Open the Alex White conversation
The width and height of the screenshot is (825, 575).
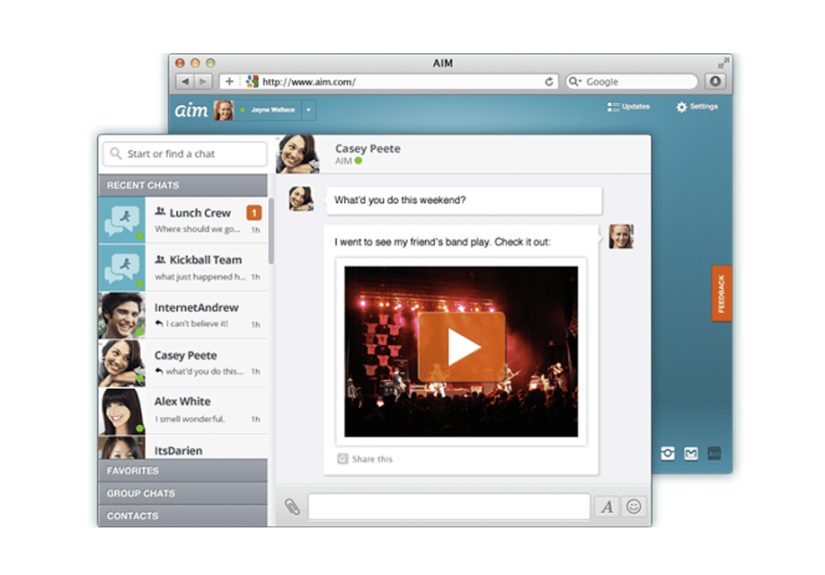point(183,410)
